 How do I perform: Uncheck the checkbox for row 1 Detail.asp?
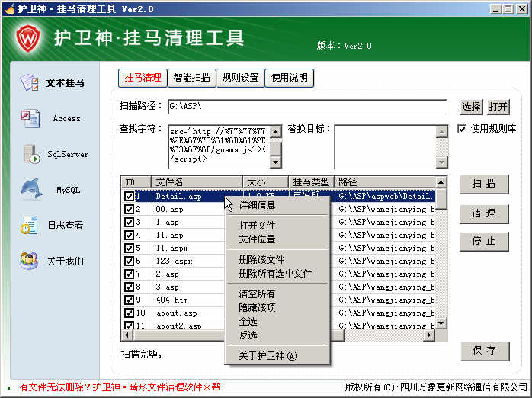point(129,196)
